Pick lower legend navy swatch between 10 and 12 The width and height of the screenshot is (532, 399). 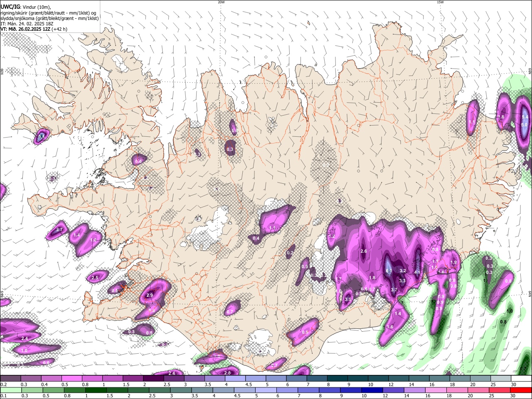coord(372,390)
